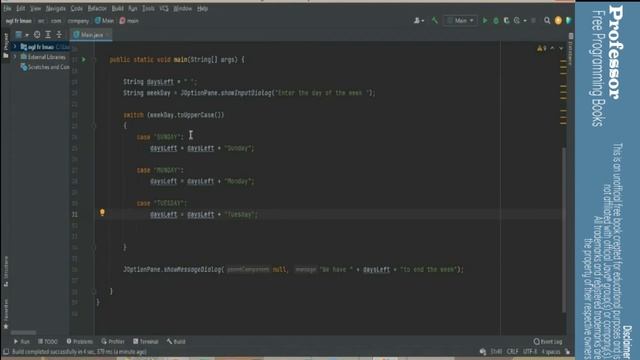
Task: Open the Event Log button
Action: [548, 341]
